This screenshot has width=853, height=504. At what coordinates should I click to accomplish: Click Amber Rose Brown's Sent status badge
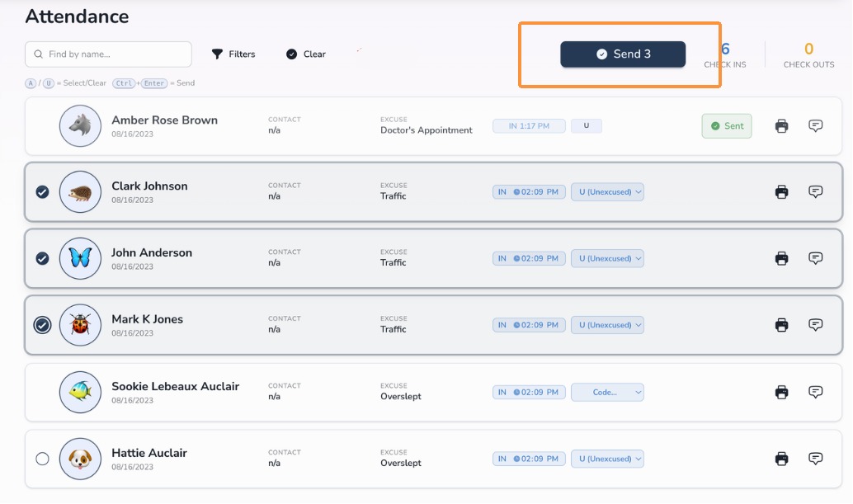click(727, 126)
